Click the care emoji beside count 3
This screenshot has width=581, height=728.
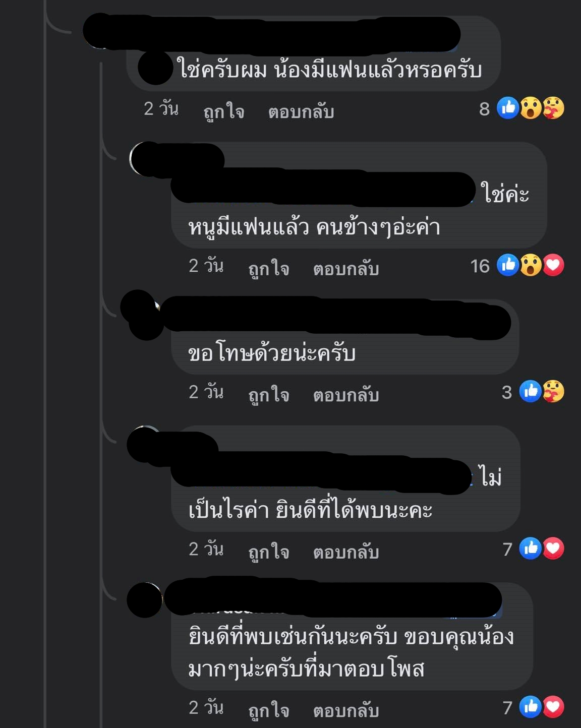(553, 391)
